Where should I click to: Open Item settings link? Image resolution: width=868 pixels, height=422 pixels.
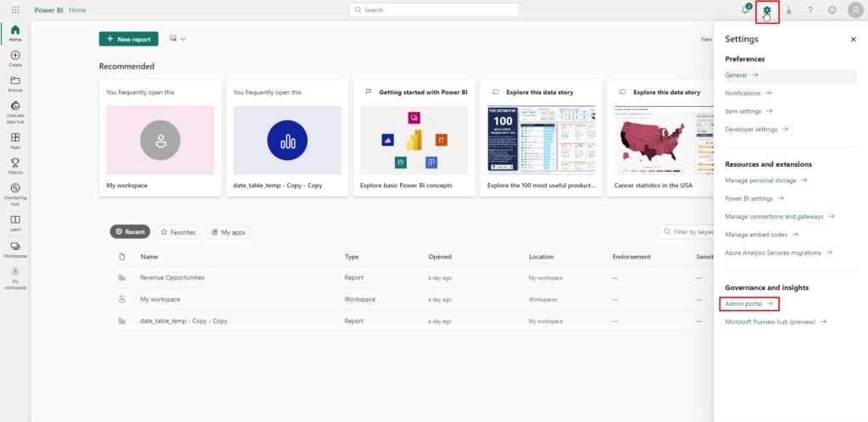coord(748,111)
